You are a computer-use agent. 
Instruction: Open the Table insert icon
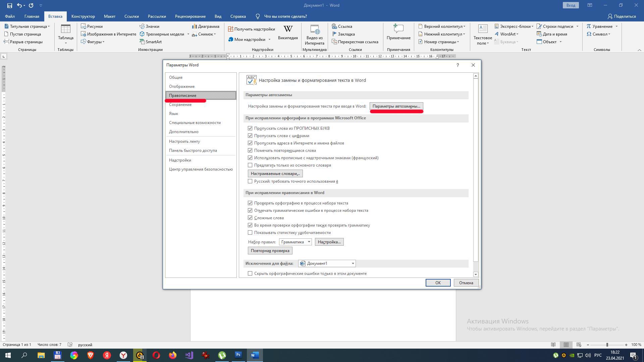(65, 29)
